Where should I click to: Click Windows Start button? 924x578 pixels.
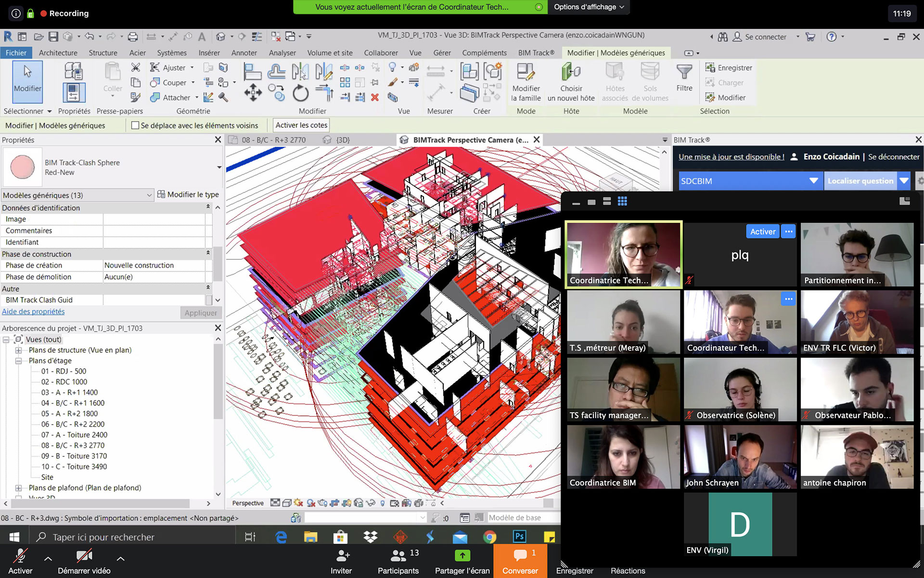(x=14, y=537)
